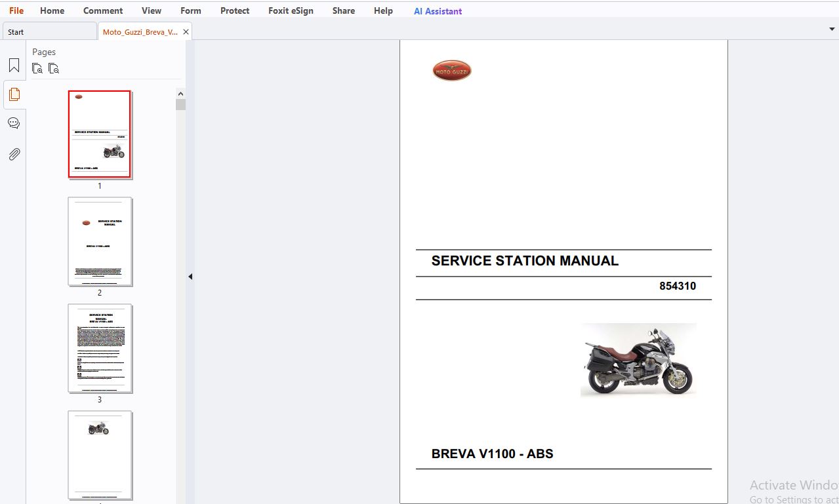Open the Help ribbon tab
This screenshot has height=504, width=839.
tap(383, 10)
